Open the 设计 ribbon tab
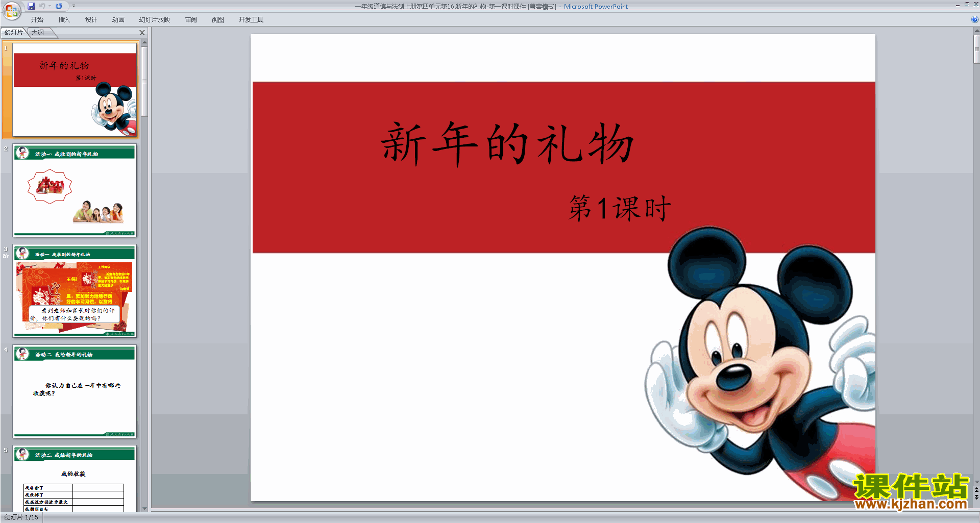Screen dimensions: 980x523 tap(91, 20)
